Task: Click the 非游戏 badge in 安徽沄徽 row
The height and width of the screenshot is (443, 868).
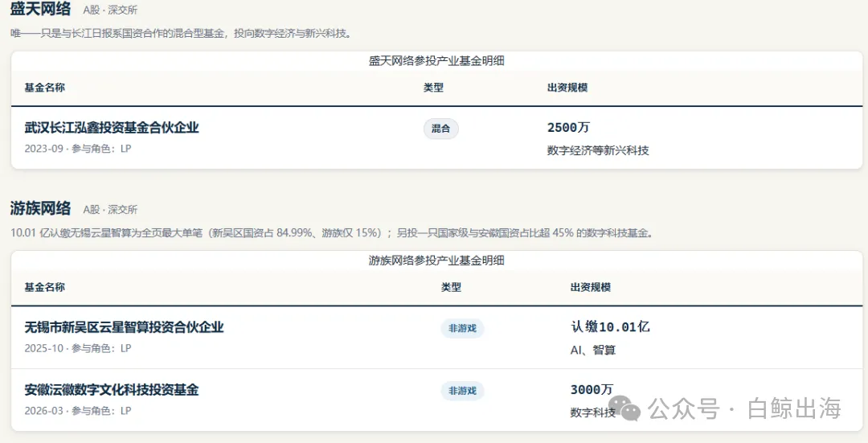Action: (x=462, y=391)
